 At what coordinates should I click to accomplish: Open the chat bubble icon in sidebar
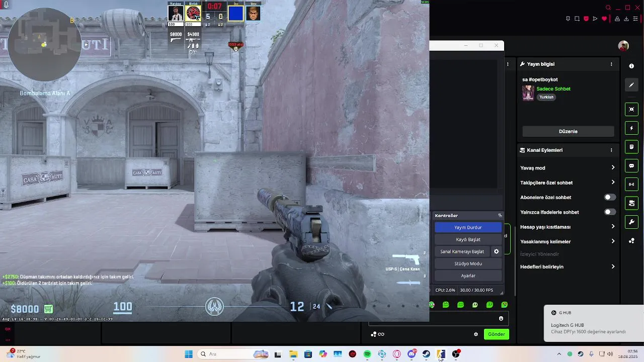coord(631,166)
